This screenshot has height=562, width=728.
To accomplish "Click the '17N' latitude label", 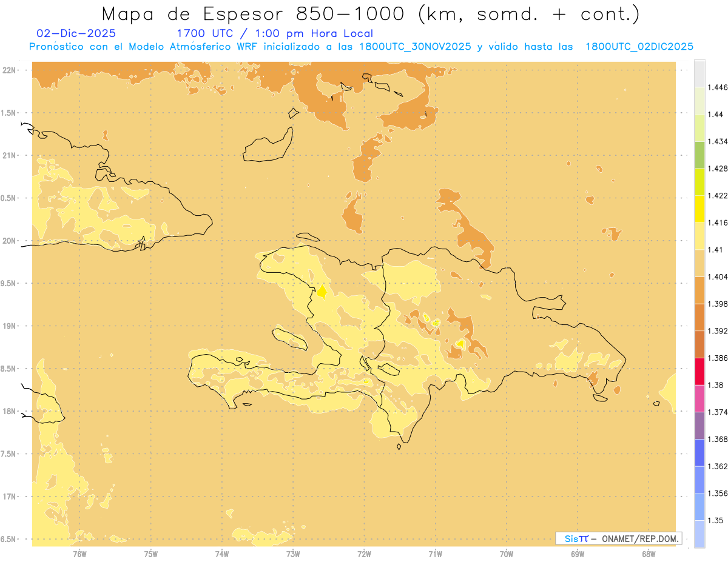I will 9,497.
